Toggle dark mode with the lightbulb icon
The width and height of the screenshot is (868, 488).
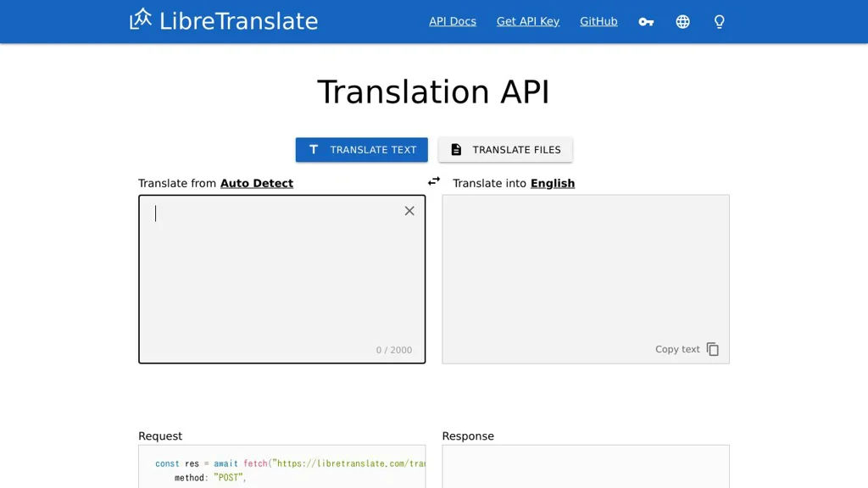click(x=719, y=21)
